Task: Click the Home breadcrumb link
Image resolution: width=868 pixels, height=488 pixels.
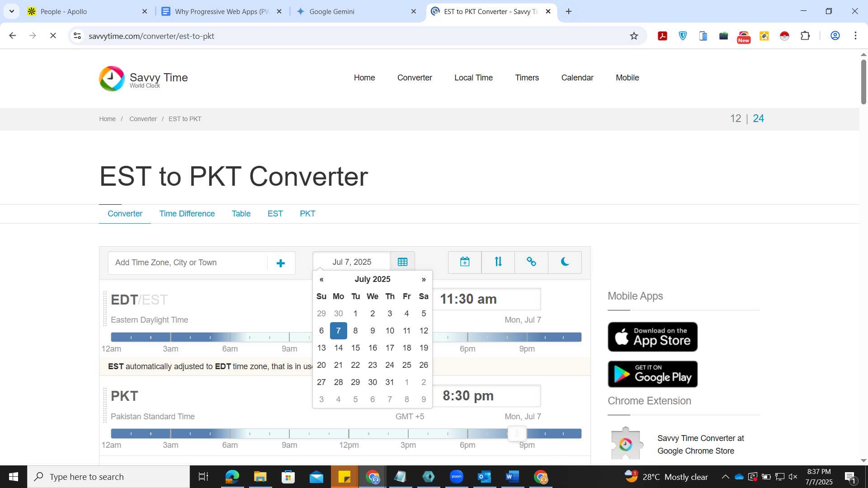Action: 108,119
